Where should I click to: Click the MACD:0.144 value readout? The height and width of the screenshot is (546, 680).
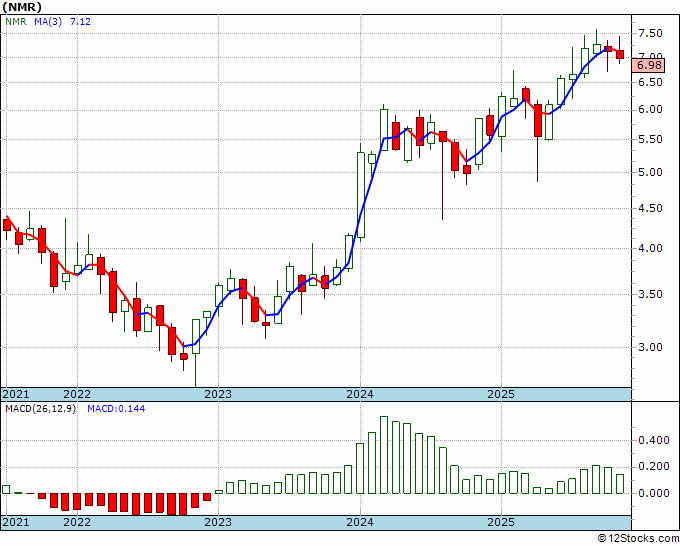(116, 409)
